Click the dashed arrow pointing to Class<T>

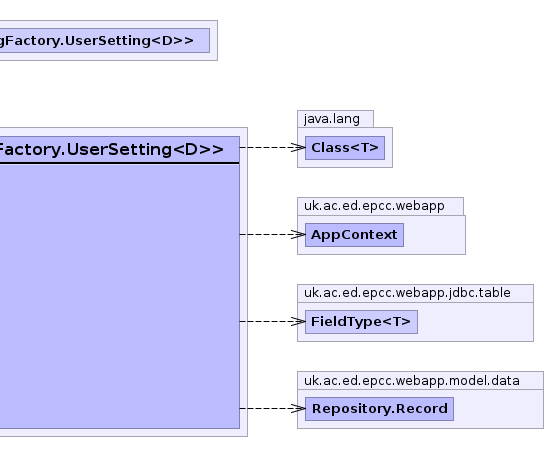point(273,148)
